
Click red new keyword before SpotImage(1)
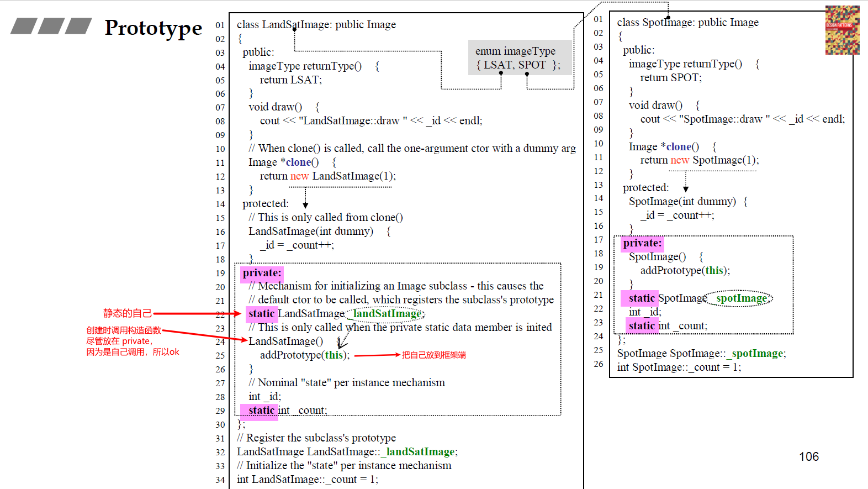click(680, 160)
